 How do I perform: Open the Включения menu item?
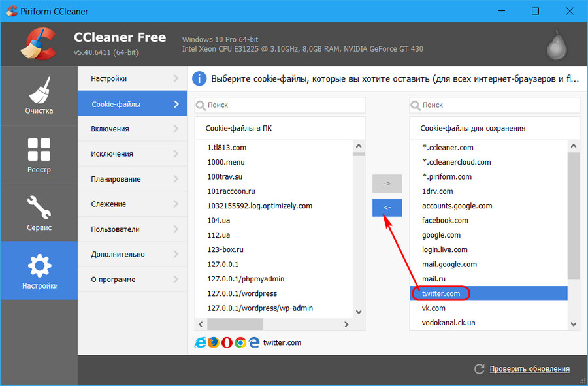tap(133, 129)
